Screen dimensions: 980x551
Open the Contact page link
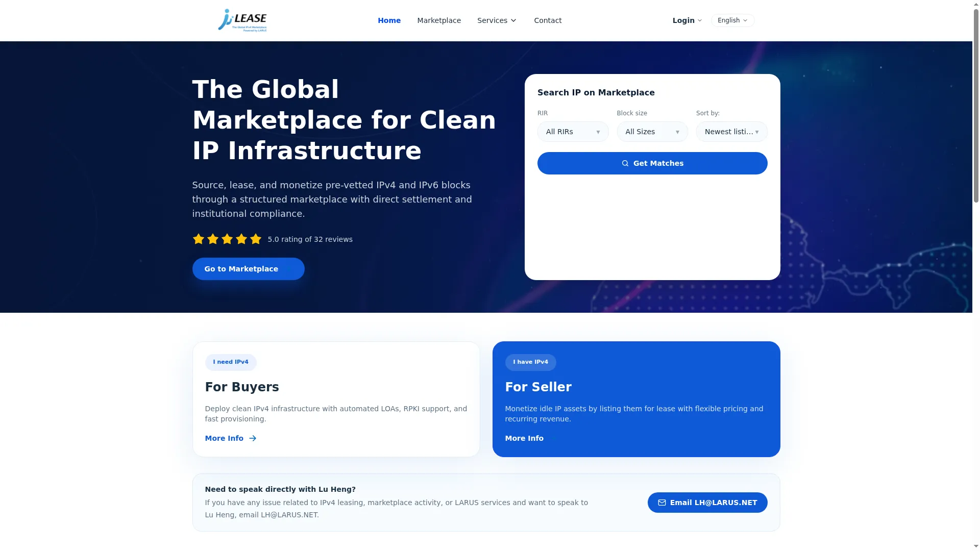[x=548, y=20]
